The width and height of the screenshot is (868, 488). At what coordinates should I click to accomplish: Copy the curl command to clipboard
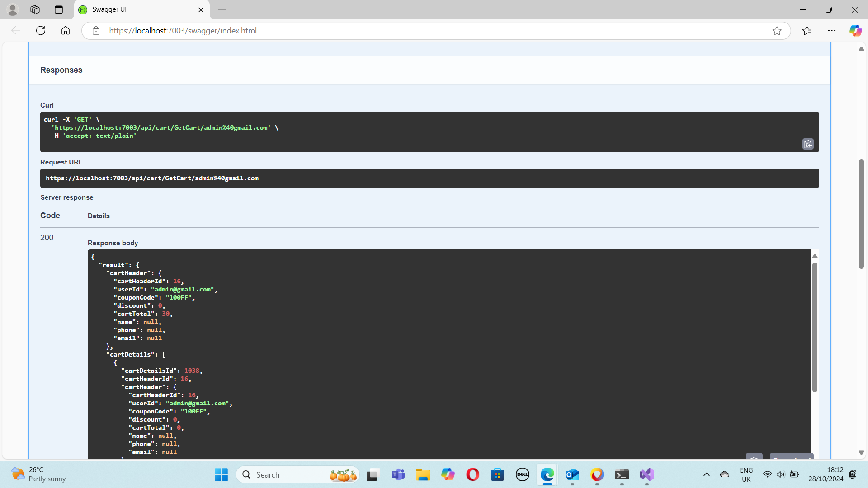point(808,144)
